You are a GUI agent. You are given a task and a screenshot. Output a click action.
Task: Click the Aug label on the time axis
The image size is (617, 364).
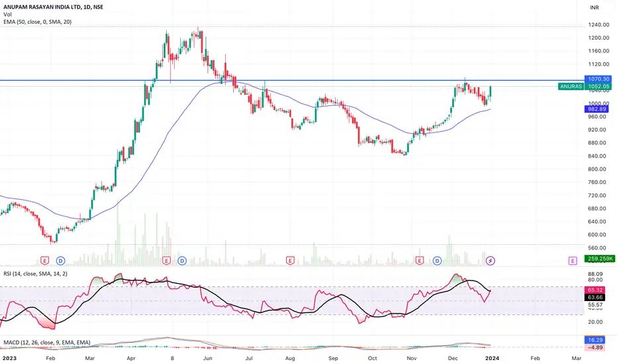coord(290,358)
